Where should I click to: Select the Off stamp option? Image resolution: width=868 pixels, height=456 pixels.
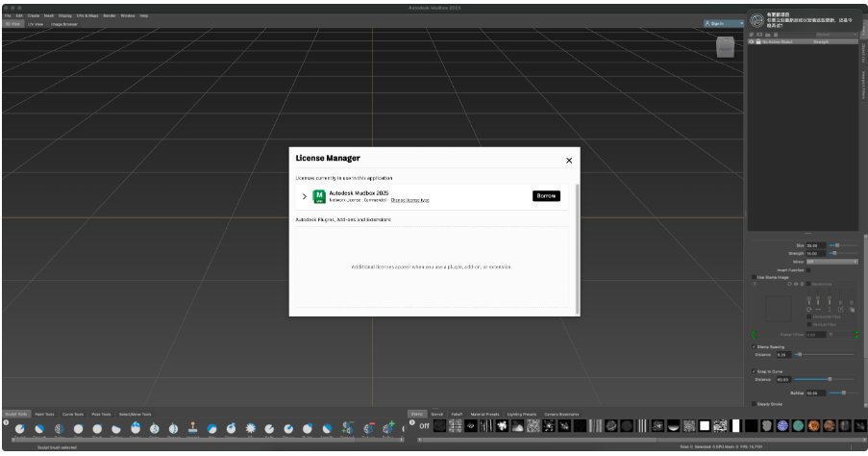tap(425, 426)
